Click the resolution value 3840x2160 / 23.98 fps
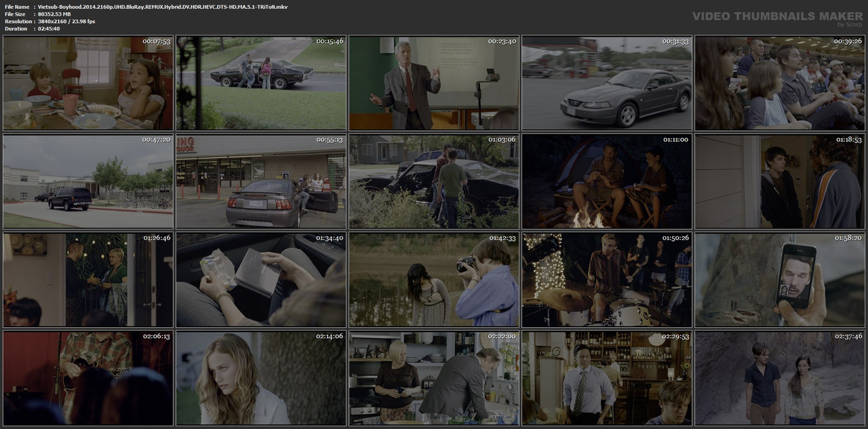Screen dimensions: 868x429 click(x=66, y=22)
